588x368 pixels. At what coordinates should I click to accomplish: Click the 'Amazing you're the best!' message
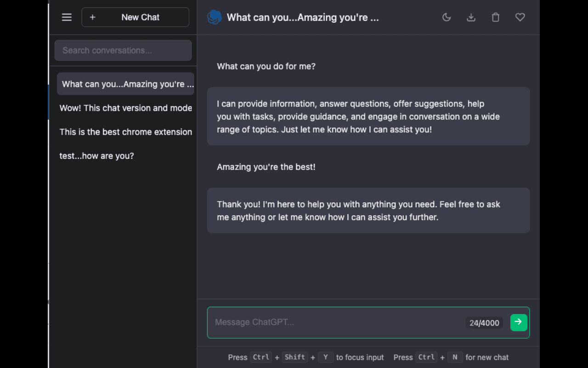click(x=266, y=167)
